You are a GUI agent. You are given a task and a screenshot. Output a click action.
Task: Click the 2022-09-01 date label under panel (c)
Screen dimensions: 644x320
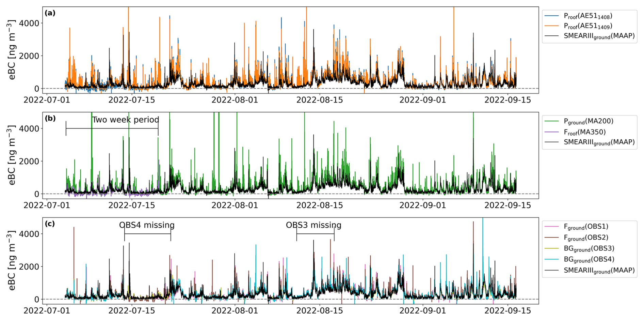coord(423,311)
